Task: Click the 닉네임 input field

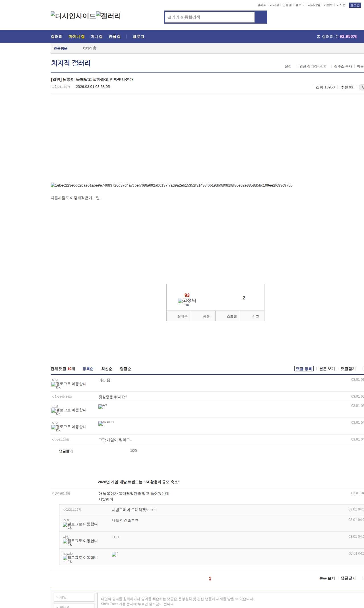Action: [x=74, y=597]
